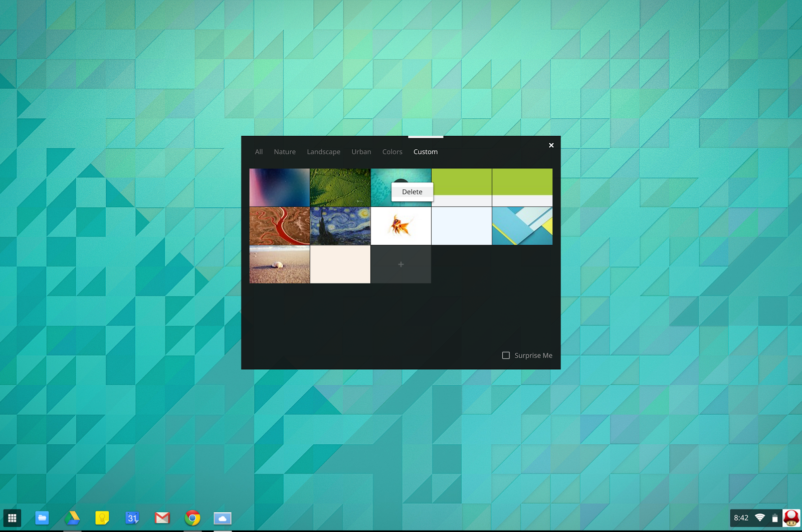Open Chrome browser from the shelf
Image resolution: width=802 pixels, height=532 pixels.
(192, 518)
